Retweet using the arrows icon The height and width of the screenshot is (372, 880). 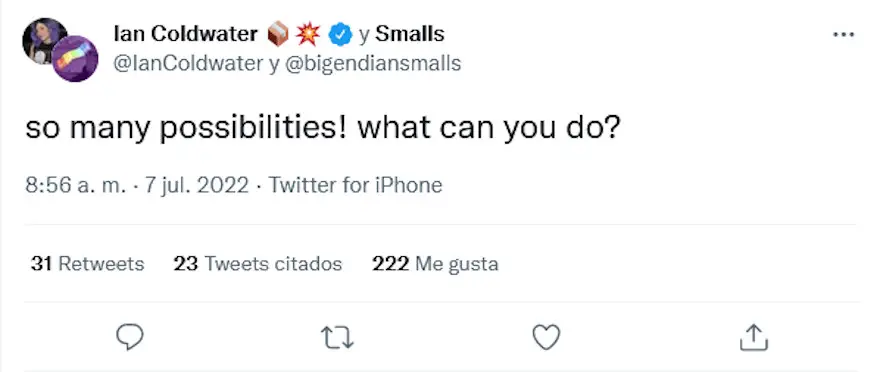tap(337, 338)
